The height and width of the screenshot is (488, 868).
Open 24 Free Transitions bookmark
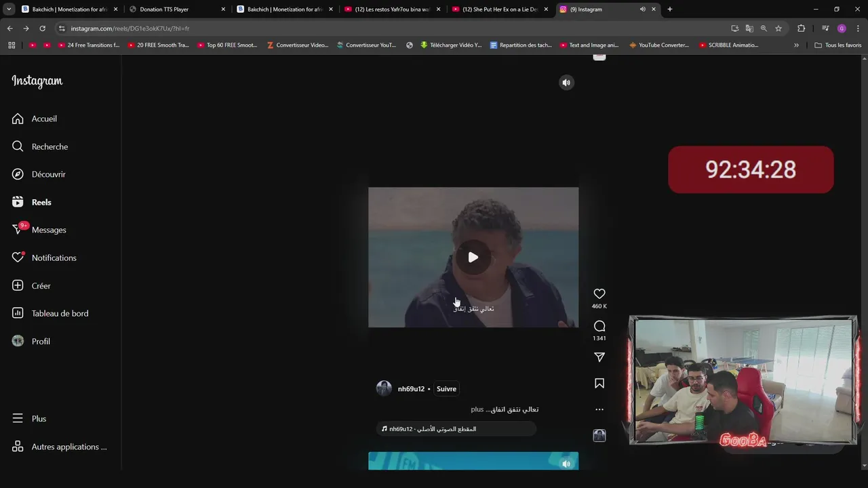[88, 45]
